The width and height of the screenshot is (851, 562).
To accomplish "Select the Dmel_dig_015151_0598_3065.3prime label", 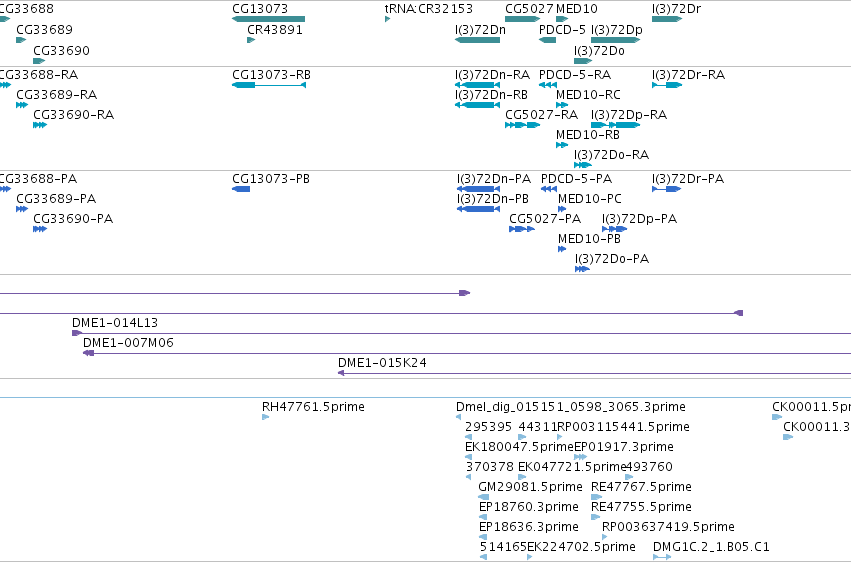I will pos(571,407).
